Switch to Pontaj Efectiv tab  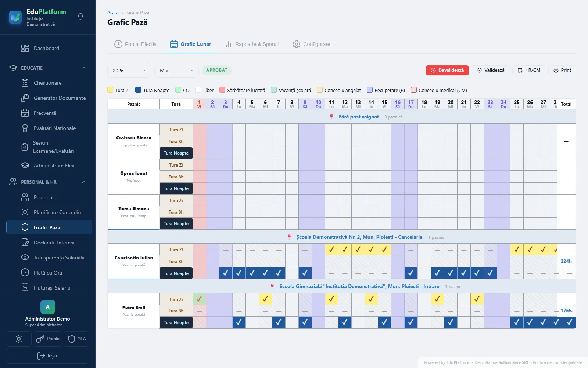pos(135,44)
